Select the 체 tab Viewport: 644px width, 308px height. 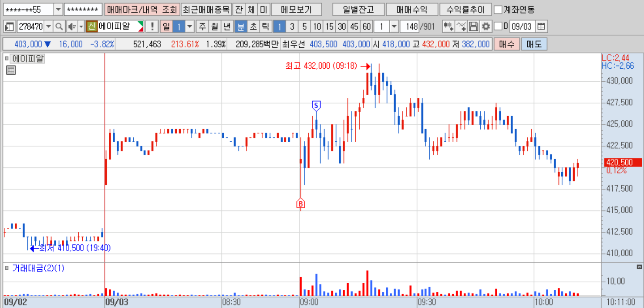coord(251,9)
